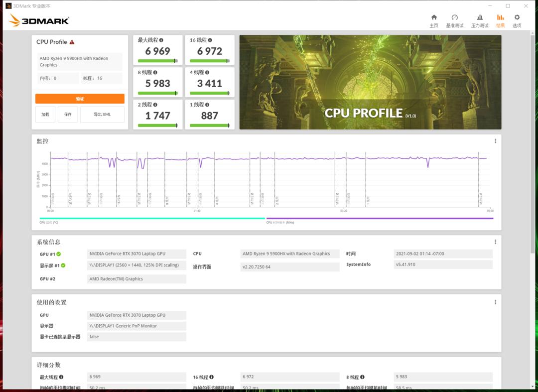Click info icon beside 8 线程 in 详细分数
Image resolution: width=538 pixels, height=392 pixels.
tap(362, 377)
